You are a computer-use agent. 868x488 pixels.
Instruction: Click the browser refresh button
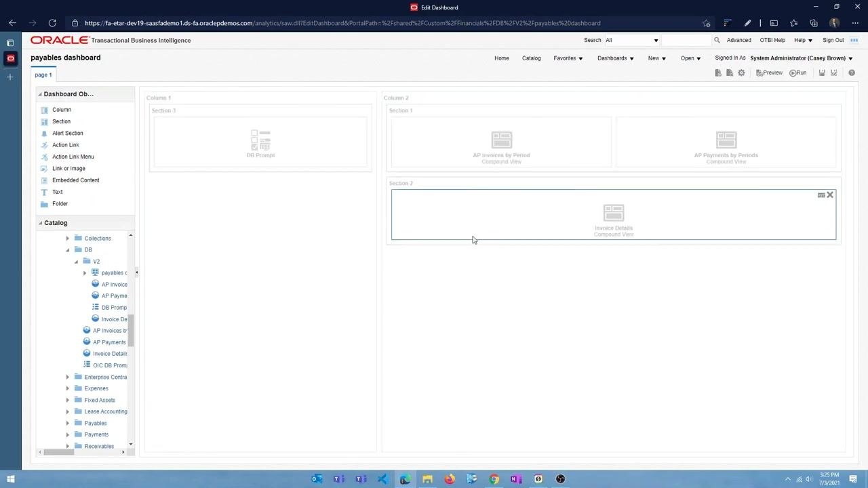pos(52,23)
